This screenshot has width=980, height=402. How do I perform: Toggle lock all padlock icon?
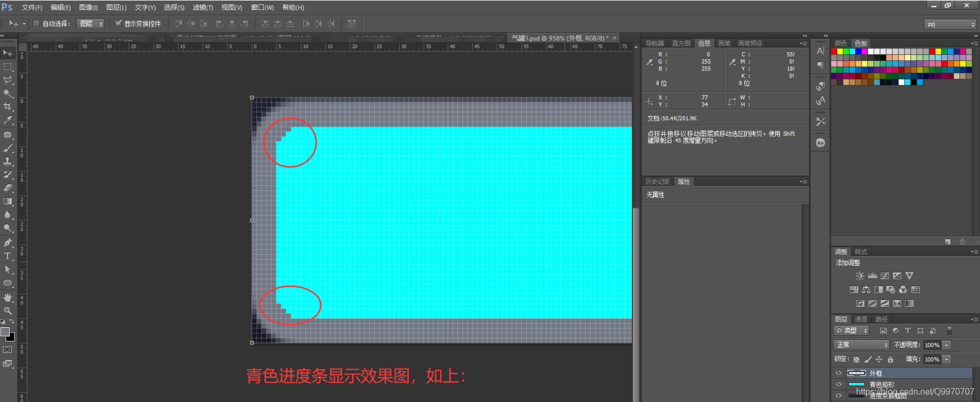tap(891, 359)
